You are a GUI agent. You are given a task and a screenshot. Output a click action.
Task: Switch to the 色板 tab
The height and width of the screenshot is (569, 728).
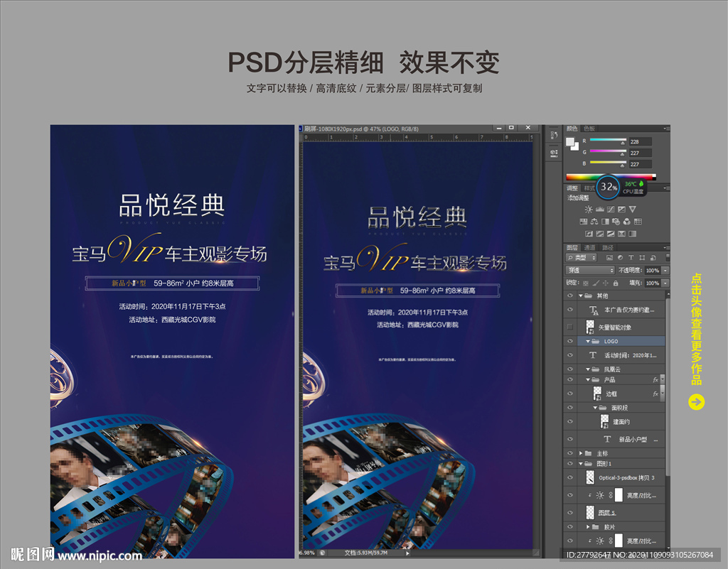(589, 129)
